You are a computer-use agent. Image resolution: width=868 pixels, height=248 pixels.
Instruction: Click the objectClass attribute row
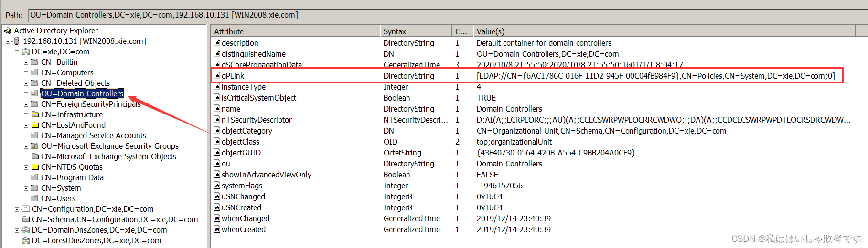tap(533, 142)
